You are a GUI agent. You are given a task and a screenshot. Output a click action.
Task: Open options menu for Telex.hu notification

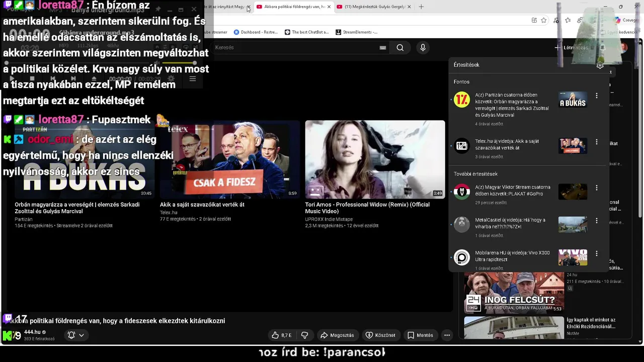tap(597, 142)
